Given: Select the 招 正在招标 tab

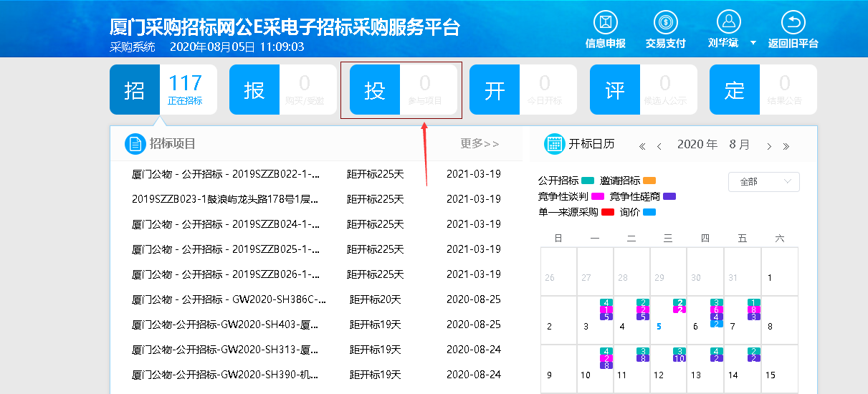Looking at the screenshot, I should tap(163, 90).
